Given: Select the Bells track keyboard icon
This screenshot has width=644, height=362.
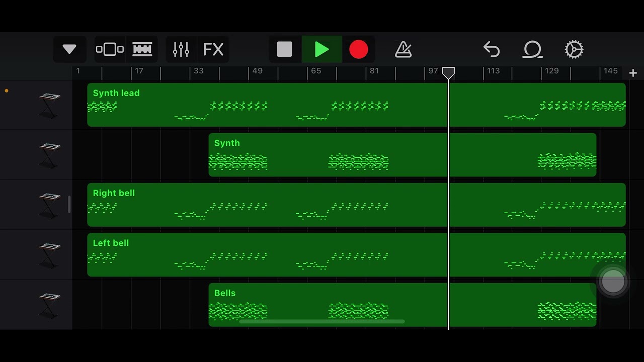Looking at the screenshot, I should click(49, 305).
